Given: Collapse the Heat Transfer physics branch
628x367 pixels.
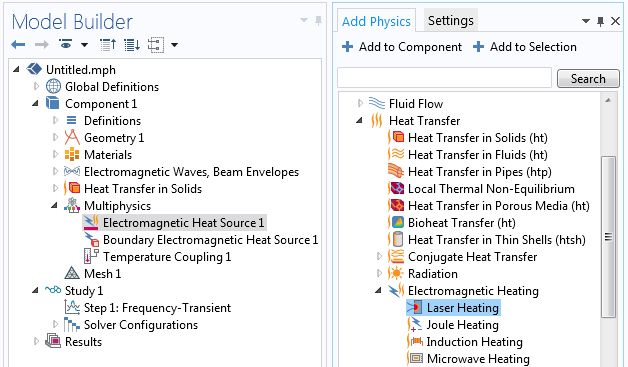Looking at the screenshot, I should click(x=359, y=120).
